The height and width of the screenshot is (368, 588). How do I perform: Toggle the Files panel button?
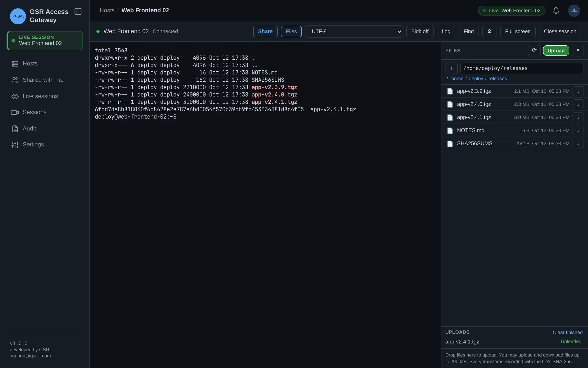(291, 31)
